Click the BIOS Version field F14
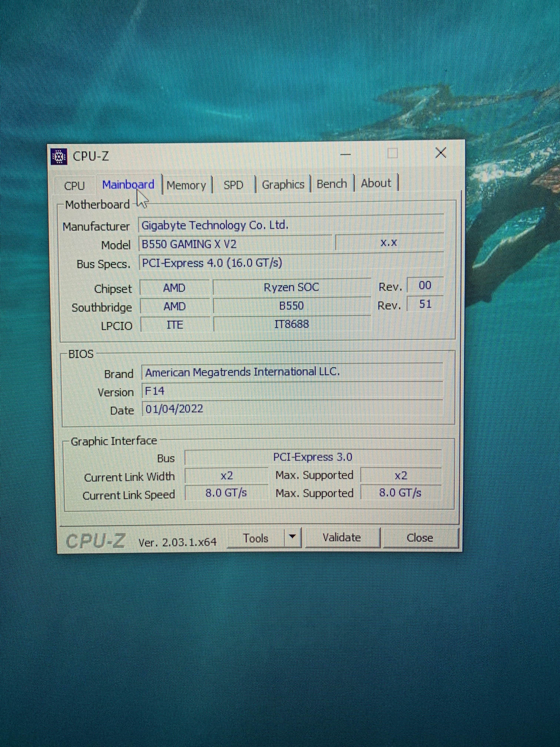This screenshot has width=560, height=747. [x=155, y=391]
